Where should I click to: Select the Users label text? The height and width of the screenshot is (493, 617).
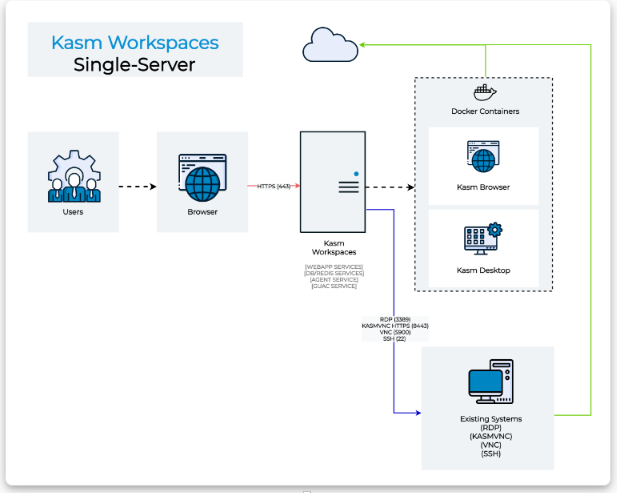click(x=73, y=212)
